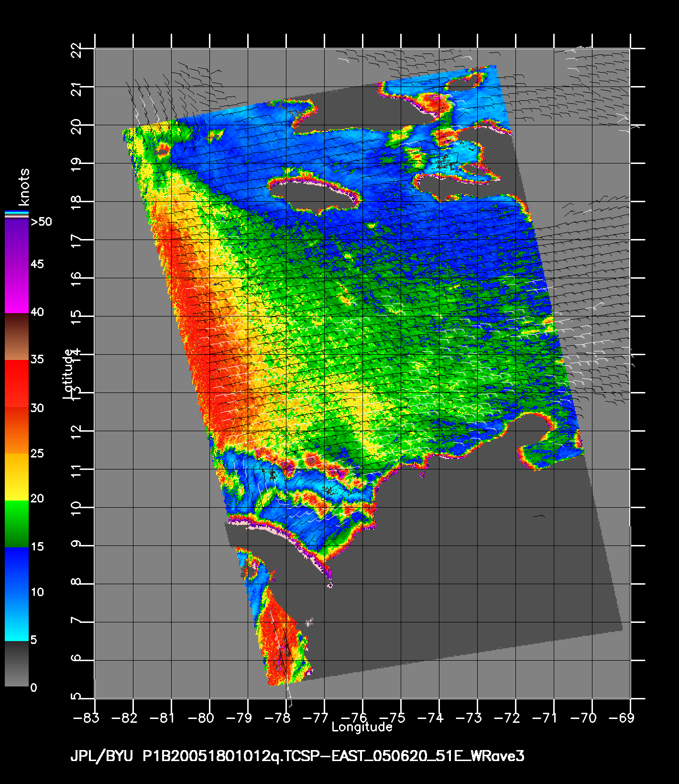Click the '22' latitude tick label

(x=77, y=50)
